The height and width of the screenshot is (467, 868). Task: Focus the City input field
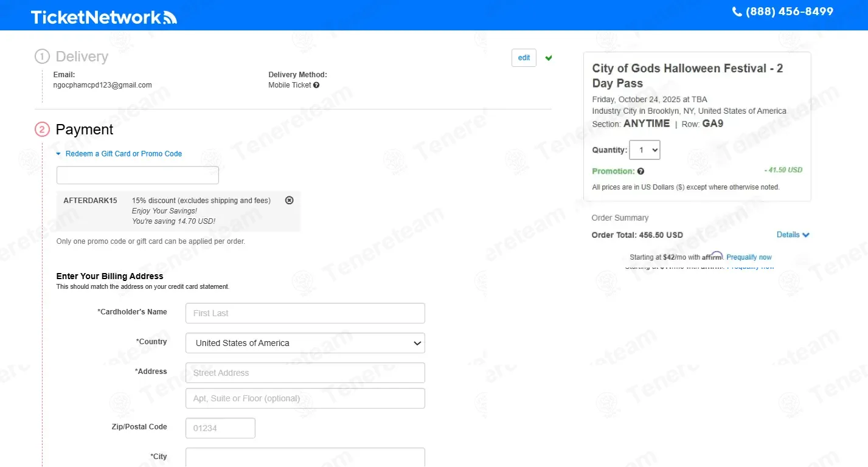[305, 457]
